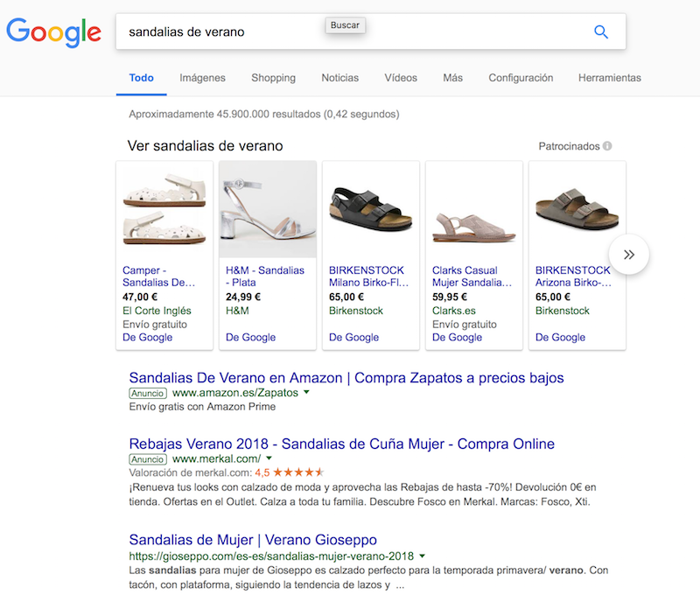Click the results count text

(264, 115)
